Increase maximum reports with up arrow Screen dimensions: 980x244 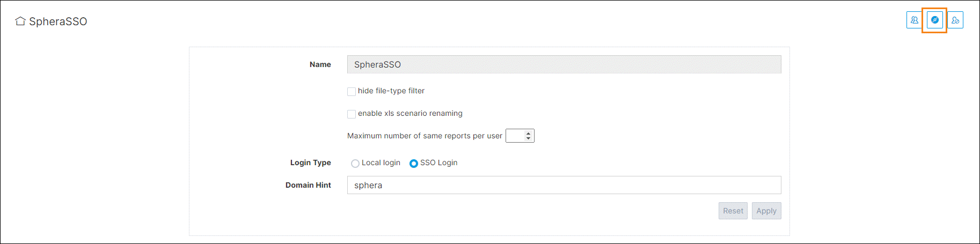click(529, 133)
